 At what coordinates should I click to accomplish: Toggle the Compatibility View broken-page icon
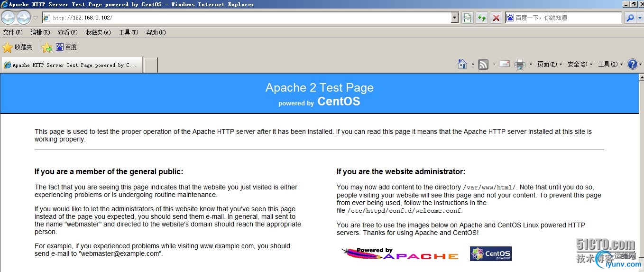coord(468,18)
